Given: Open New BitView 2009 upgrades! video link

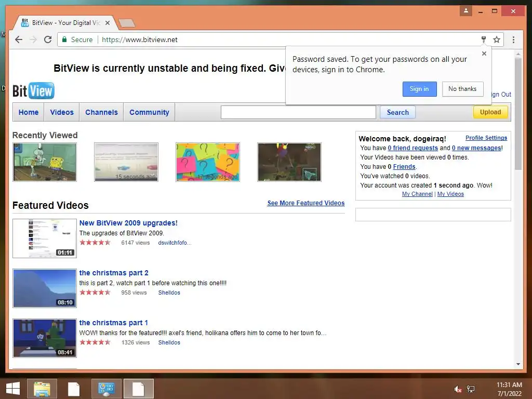Looking at the screenshot, I should pos(128,223).
